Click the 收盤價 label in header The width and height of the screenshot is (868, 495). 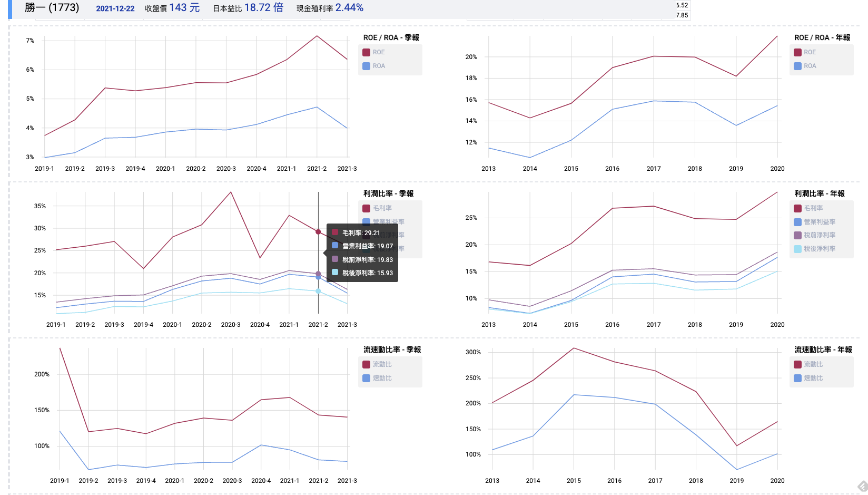coord(155,8)
